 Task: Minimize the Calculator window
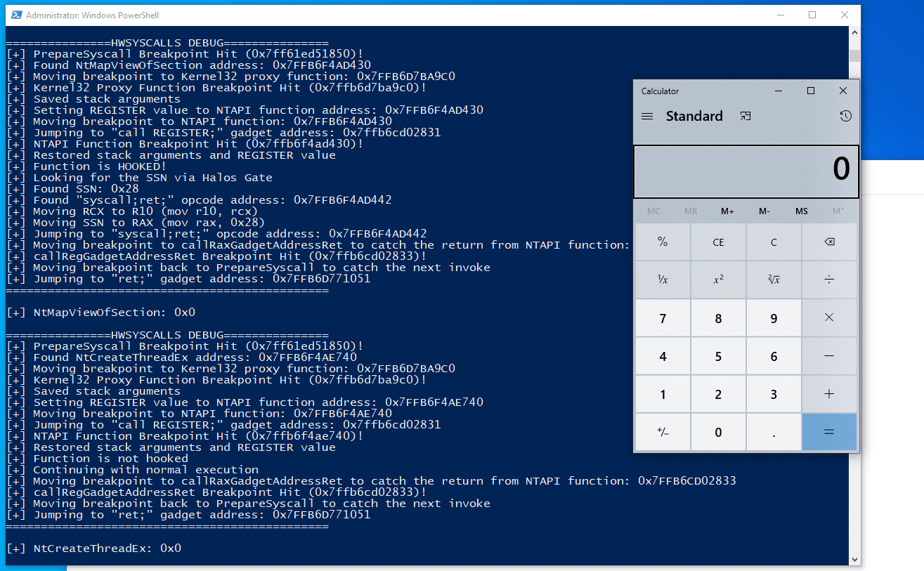point(779,91)
